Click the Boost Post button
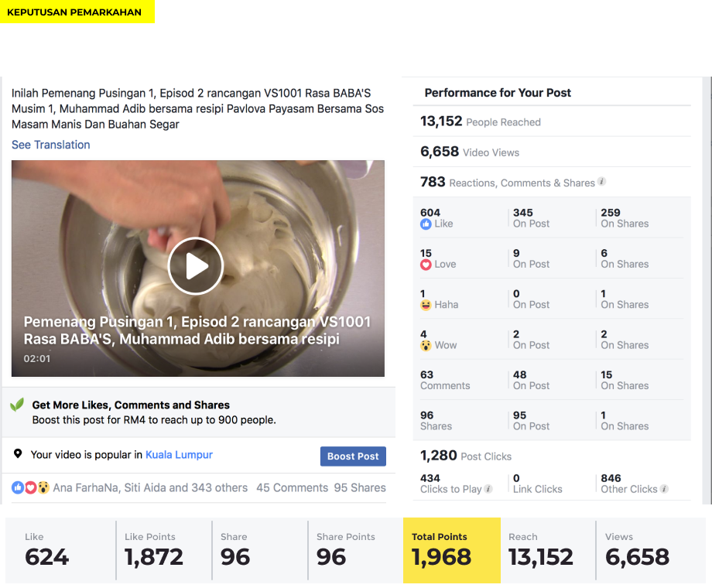712x588 pixels. coord(353,456)
